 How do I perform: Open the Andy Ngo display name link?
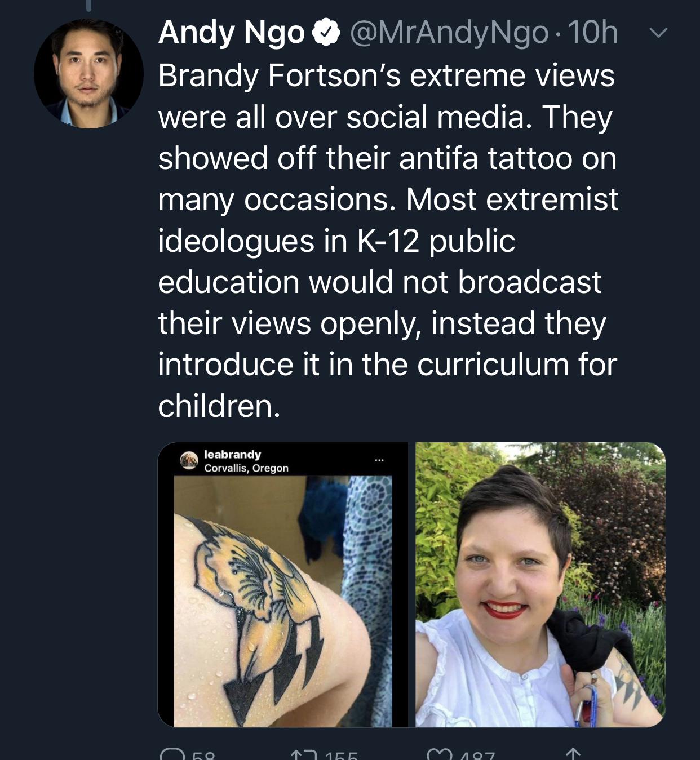click(232, 32)
